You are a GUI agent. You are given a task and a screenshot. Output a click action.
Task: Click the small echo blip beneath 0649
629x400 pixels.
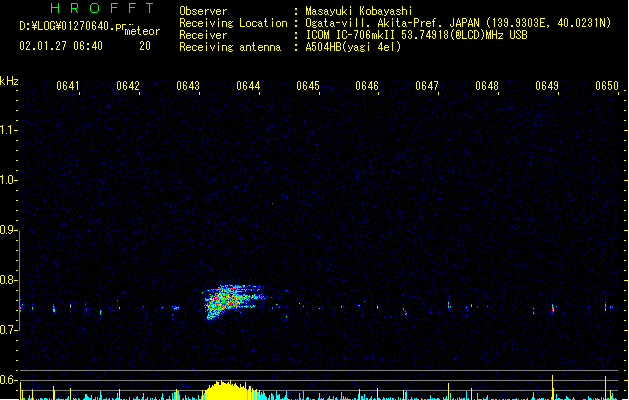click(553, 309)
